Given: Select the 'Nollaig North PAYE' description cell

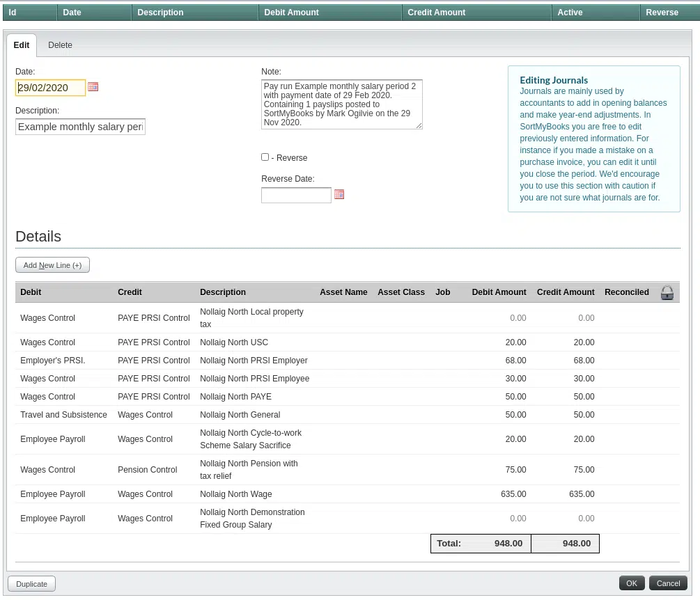Looking at the screenshot, I should (x=235, y=397).
